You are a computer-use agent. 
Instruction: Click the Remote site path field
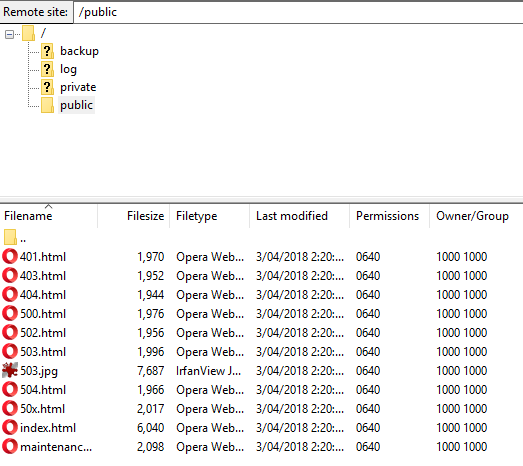(x=298, y=12)
